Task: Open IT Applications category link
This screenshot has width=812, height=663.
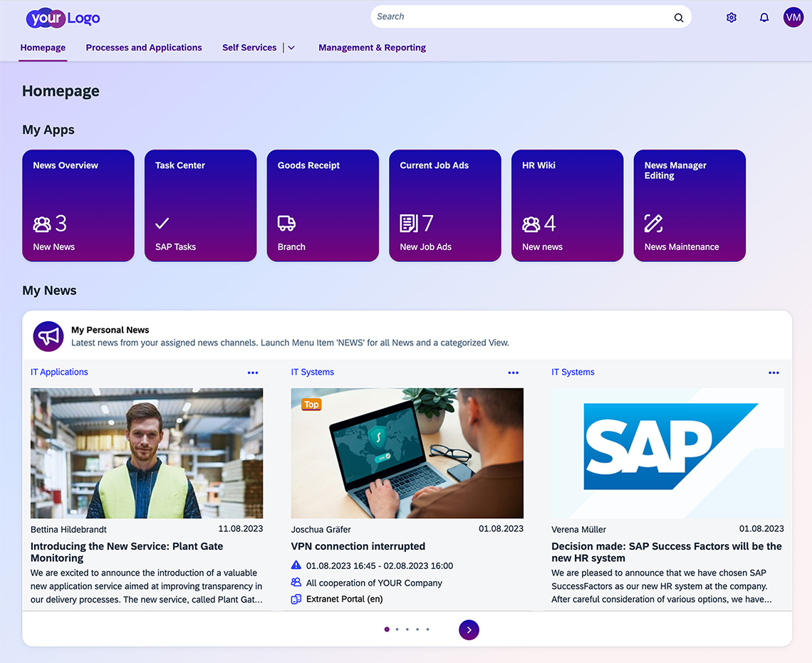Action: pos(59,372)
